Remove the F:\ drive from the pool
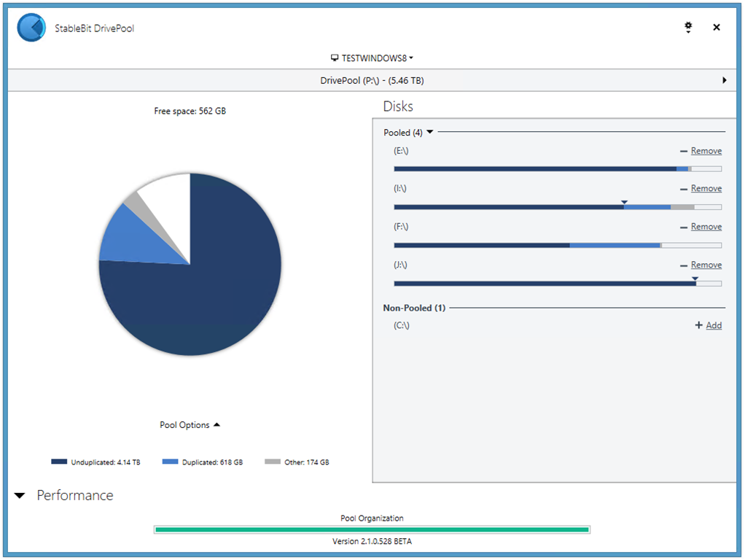745x560 pixels. [x=706, y=227]
